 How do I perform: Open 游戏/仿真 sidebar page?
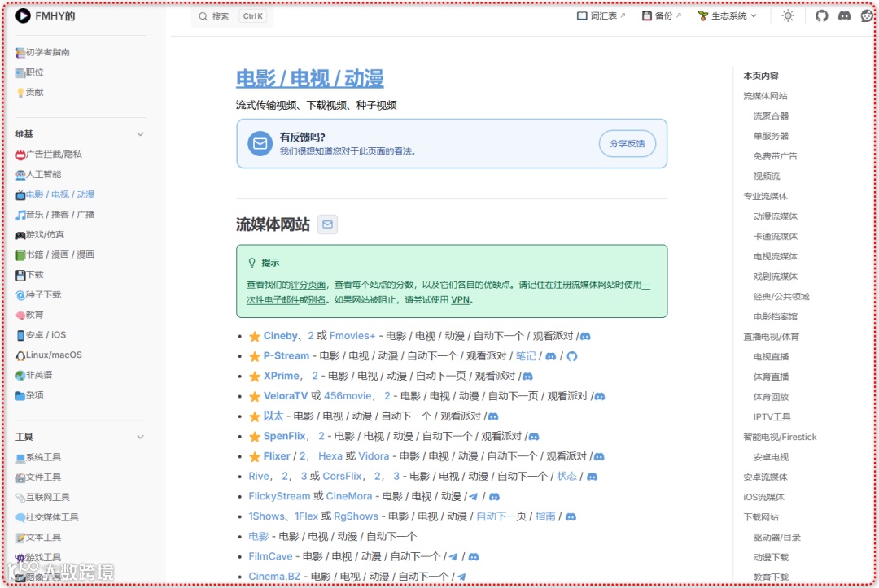point(40,235)
